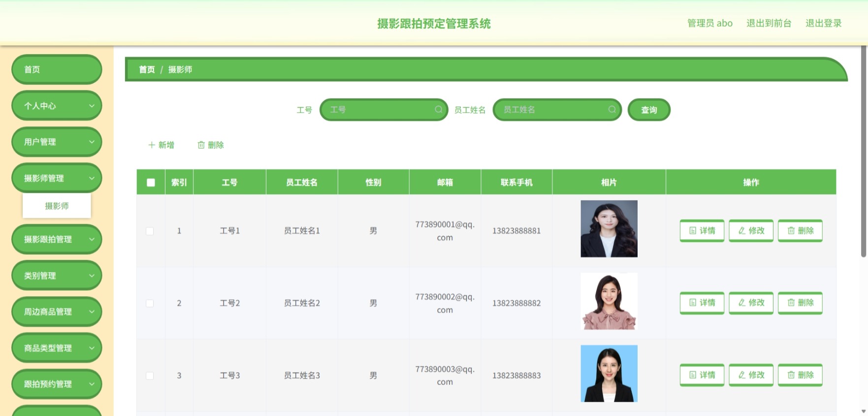Click 摄影师 in the breadcrumb
868x416 pixels.
tap(180, 69)
